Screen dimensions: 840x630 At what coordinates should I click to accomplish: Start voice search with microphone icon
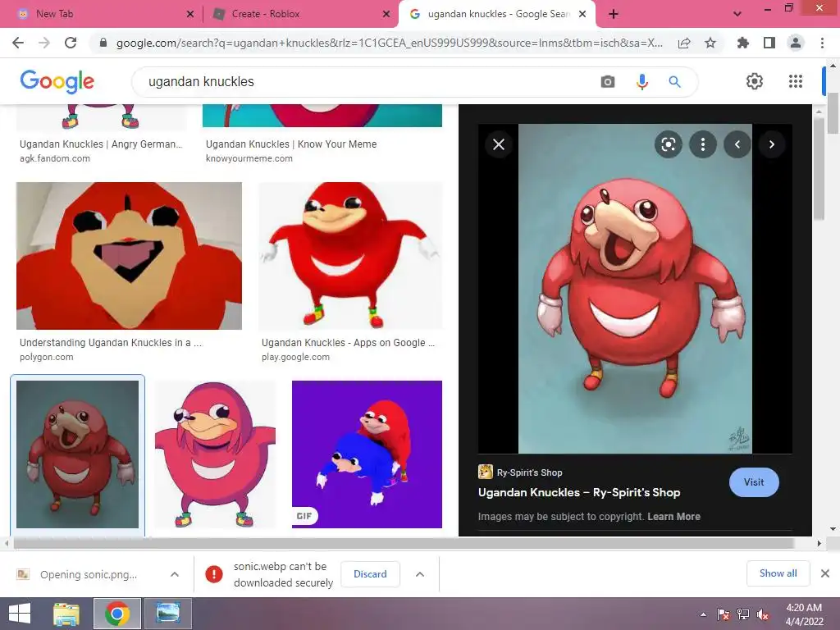pyautogui.click(x=641, y=81)
